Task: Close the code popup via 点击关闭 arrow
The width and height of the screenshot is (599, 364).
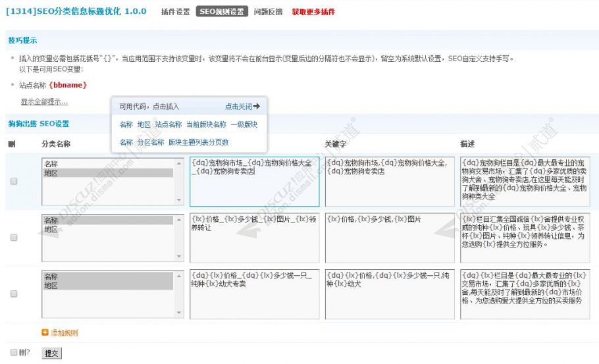Action: tap(242, 106)
